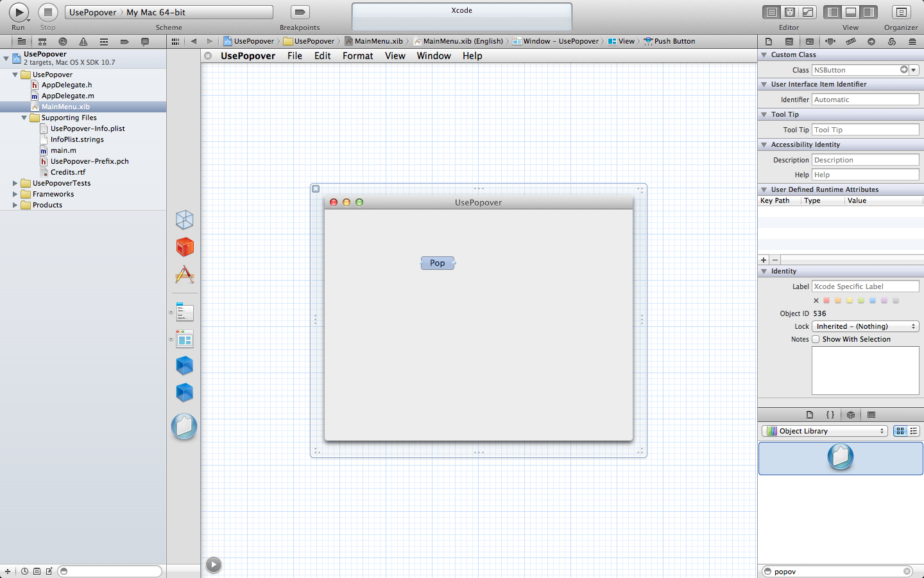Viewport: 924px width, 578px height.
Task: Select the popover controller object in dock
Action: click(184, 426)
